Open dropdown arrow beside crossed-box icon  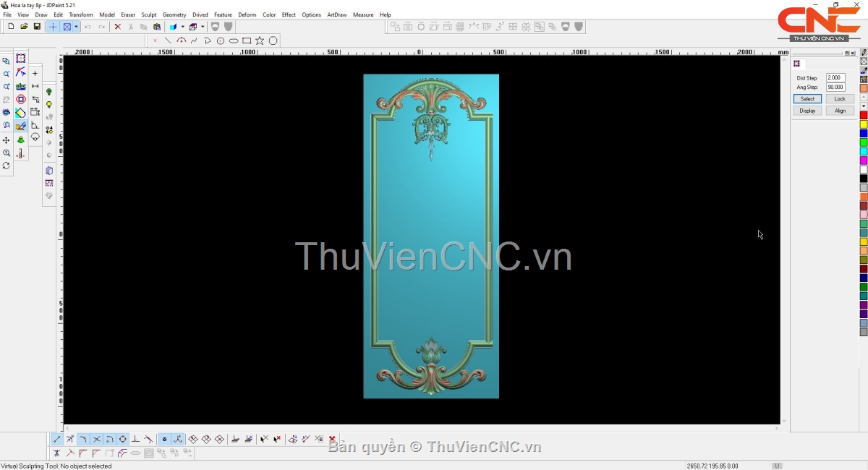(76, 27)
